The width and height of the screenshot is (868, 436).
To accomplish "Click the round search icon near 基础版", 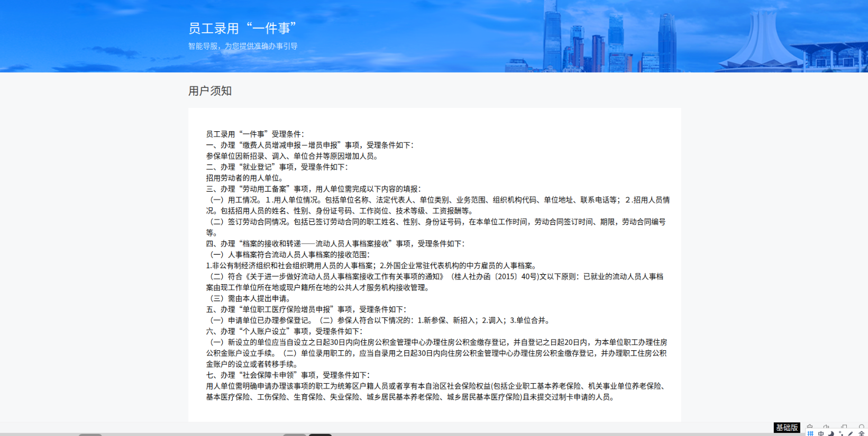I will click(x=862, y=426).
